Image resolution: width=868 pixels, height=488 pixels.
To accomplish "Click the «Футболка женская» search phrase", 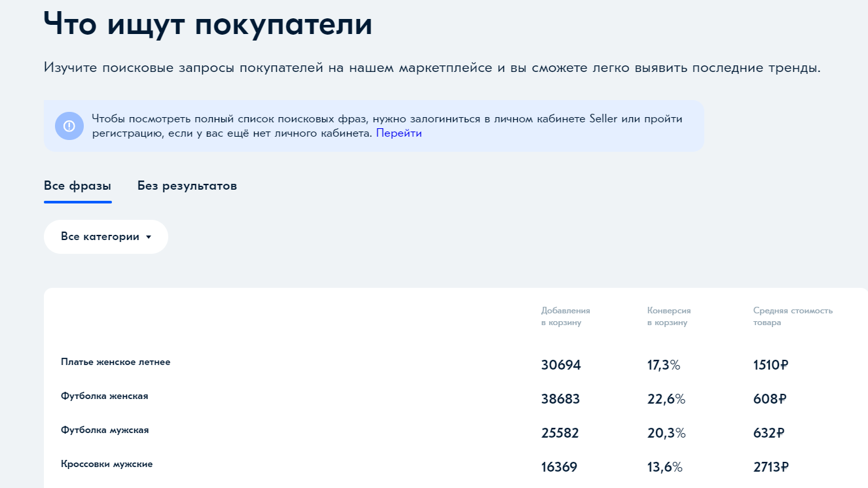I will coord(103,396).
